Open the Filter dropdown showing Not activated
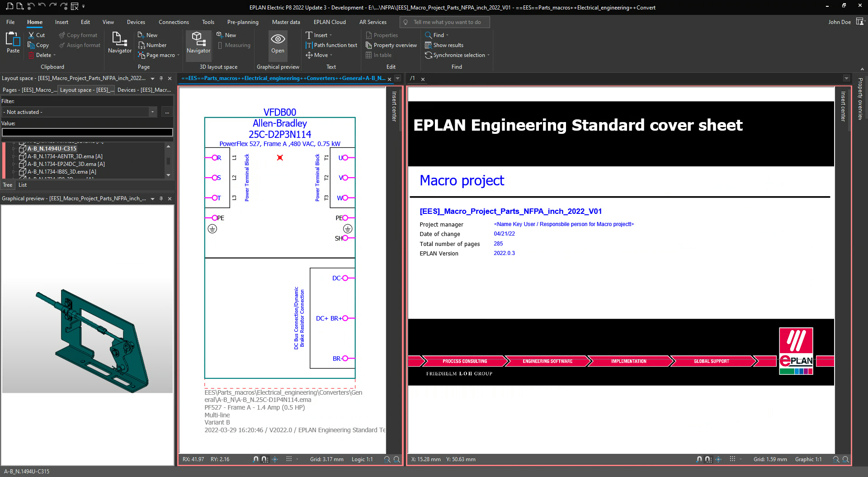 point(152,112)
